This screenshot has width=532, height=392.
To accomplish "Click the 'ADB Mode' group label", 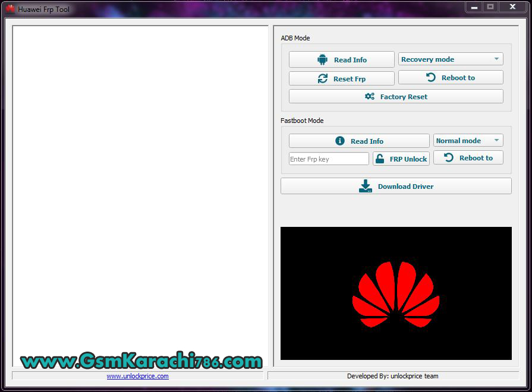I will tap(295, 38).
